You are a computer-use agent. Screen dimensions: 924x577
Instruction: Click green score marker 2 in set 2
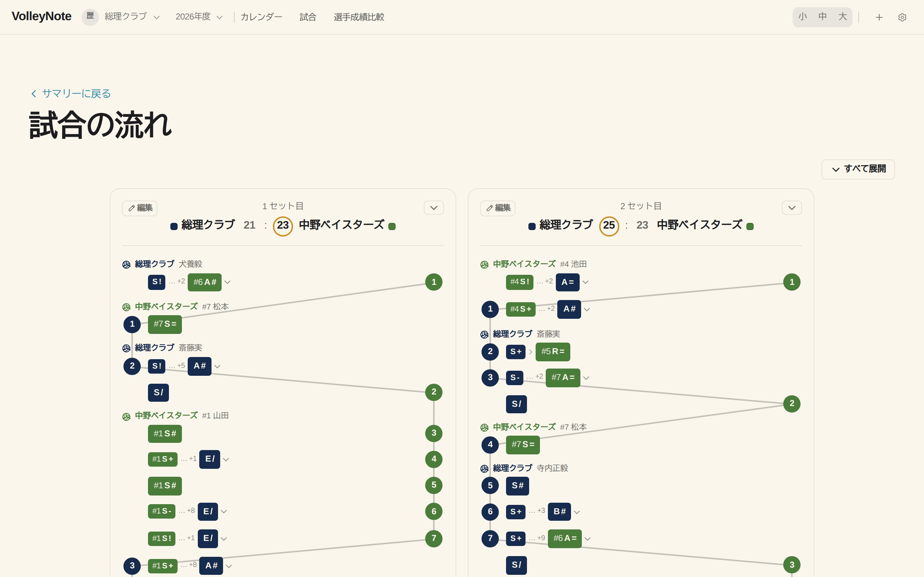(792, 404)
